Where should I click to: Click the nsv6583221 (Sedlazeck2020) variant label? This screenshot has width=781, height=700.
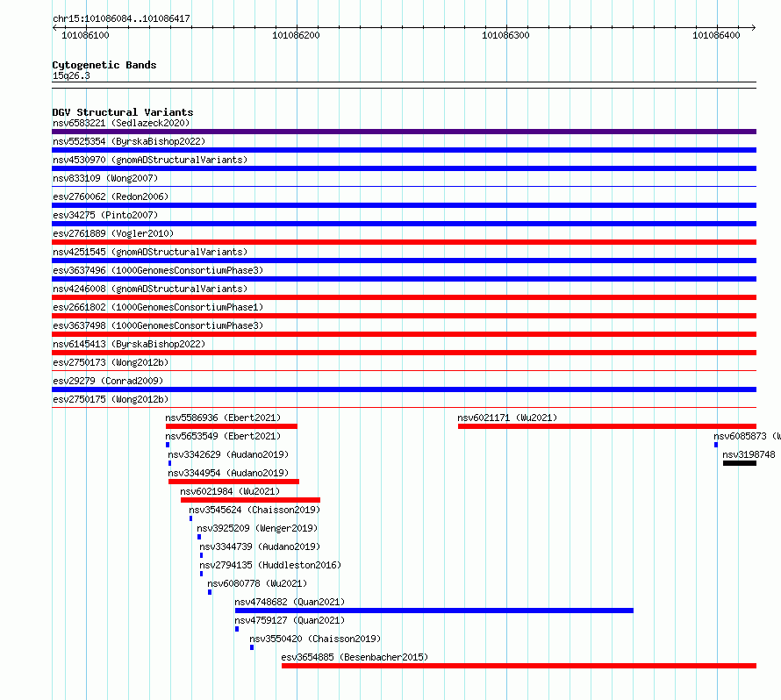[x=121, y=123]
